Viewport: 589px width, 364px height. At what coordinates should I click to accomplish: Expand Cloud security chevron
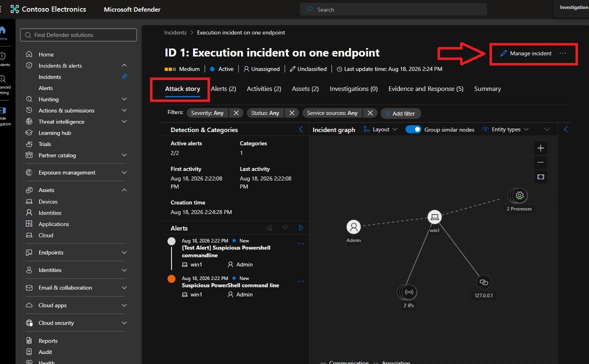coord(124,322)
